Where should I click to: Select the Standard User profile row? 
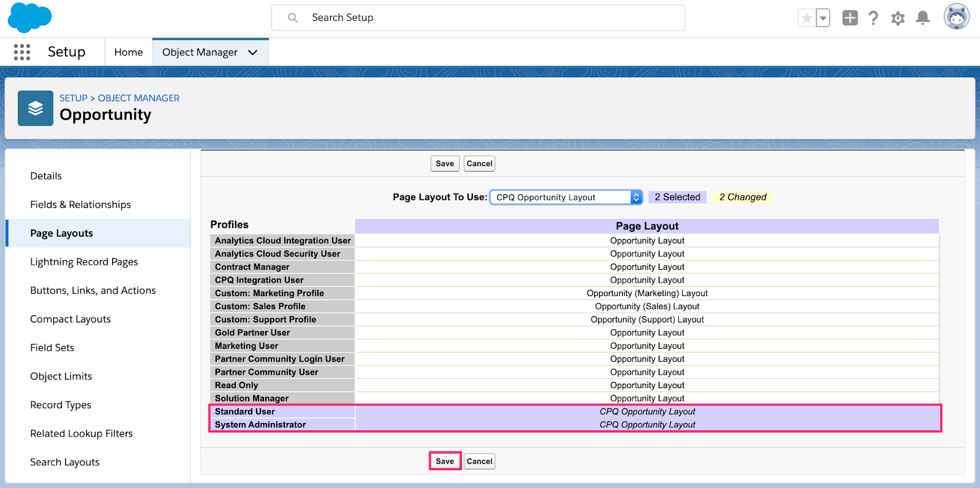282,412
